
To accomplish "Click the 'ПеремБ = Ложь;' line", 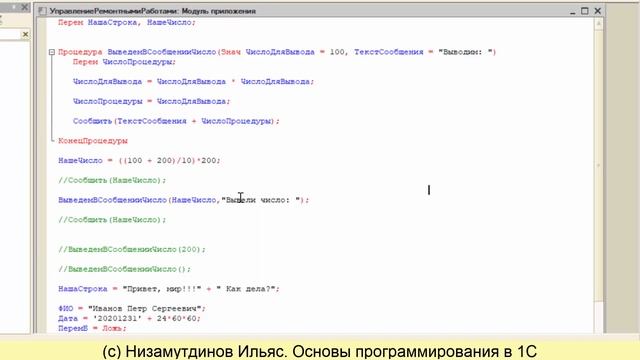I will pyautogui.click(x=92, y=328).
